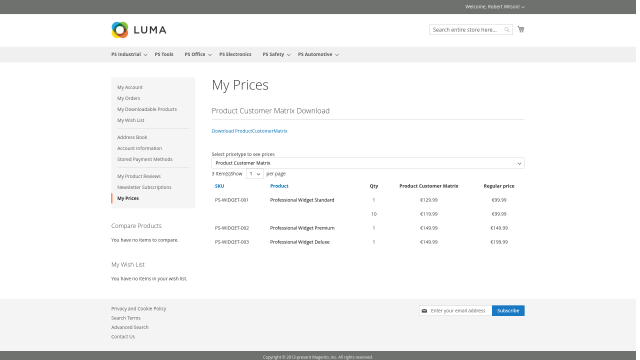The image size is (640, 360).
Task: Select My Prices in sidebar
Action: [128, 198]
